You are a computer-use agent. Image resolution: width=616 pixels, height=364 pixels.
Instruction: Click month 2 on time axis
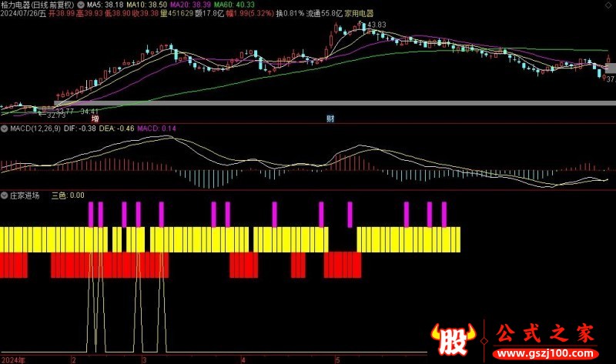click(73, 360)
